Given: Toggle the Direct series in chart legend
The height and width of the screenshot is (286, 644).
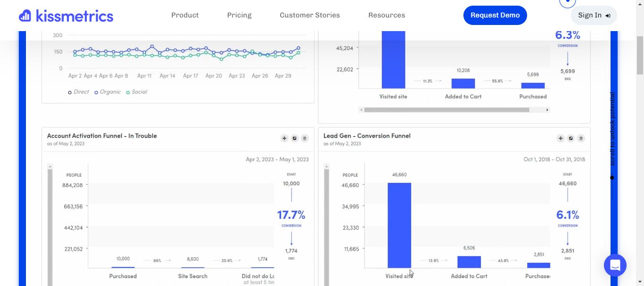Looking at the screenshot, I should click(78, 92).
